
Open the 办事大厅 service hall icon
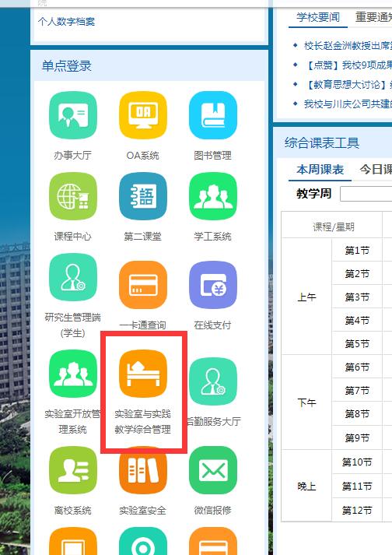(x=73, y=115)
